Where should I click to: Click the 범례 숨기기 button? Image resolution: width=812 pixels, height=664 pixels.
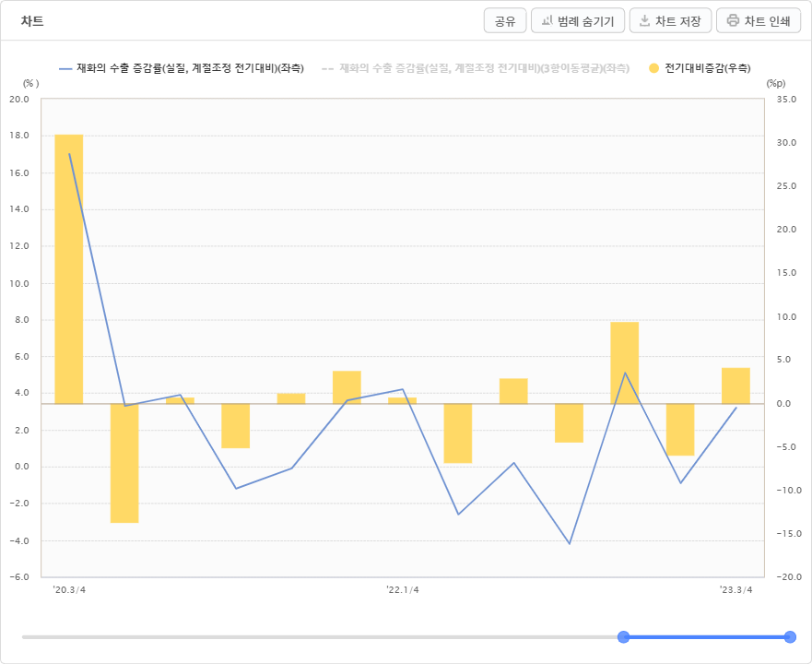pos(577,20)
